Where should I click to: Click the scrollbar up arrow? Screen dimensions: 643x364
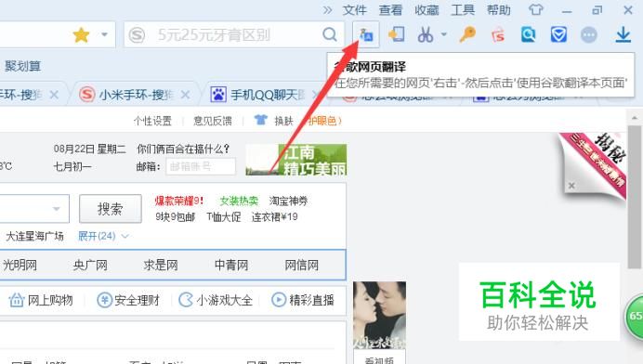[x=635, y=118]
